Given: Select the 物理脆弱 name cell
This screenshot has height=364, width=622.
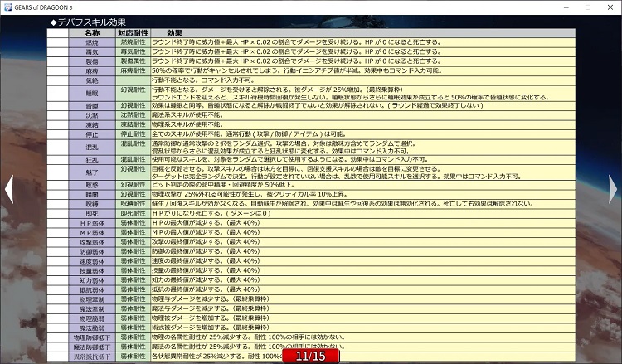Looking at the screenshot, I should (x=92, y=318).
